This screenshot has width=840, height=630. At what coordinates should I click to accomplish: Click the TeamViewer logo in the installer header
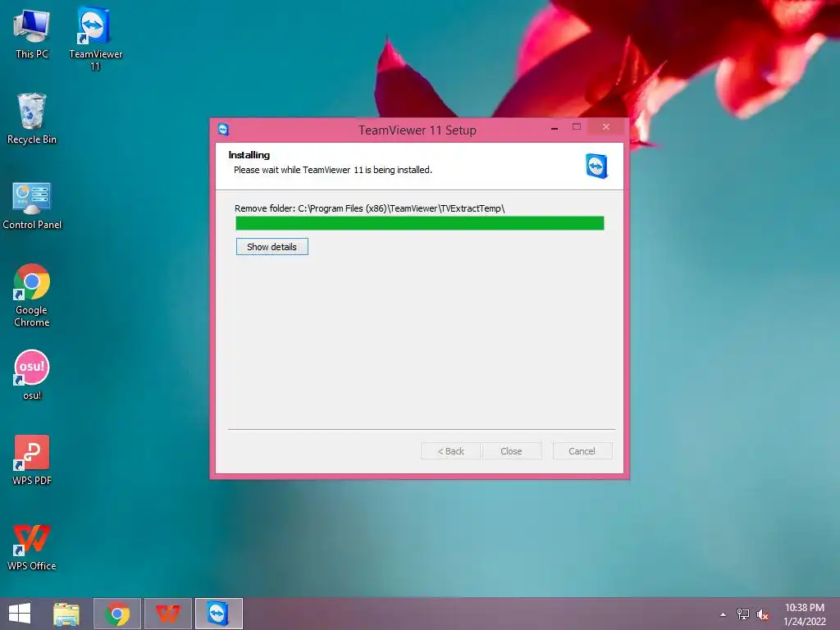coord(596,166)
